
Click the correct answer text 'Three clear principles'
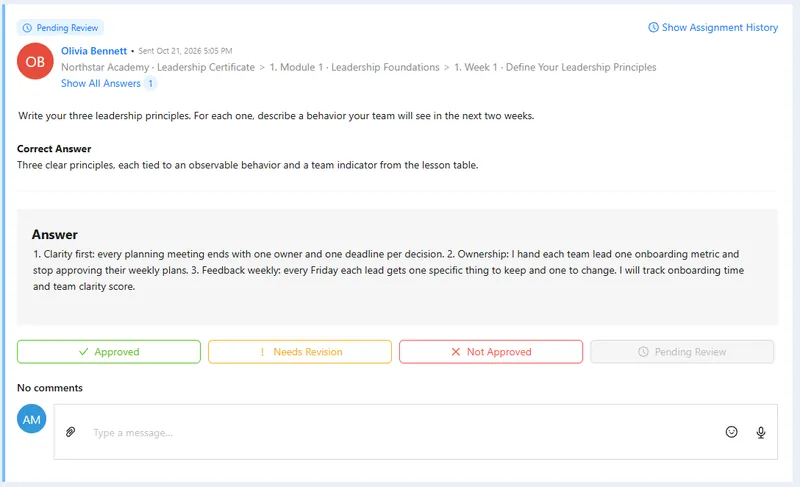(x=247, y=165)
